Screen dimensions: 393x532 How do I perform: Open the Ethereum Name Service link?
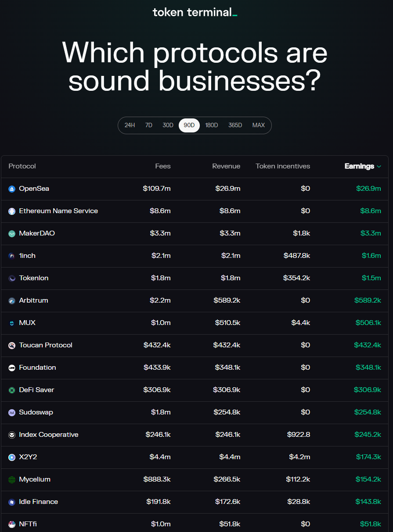click(x=58, y=211)
